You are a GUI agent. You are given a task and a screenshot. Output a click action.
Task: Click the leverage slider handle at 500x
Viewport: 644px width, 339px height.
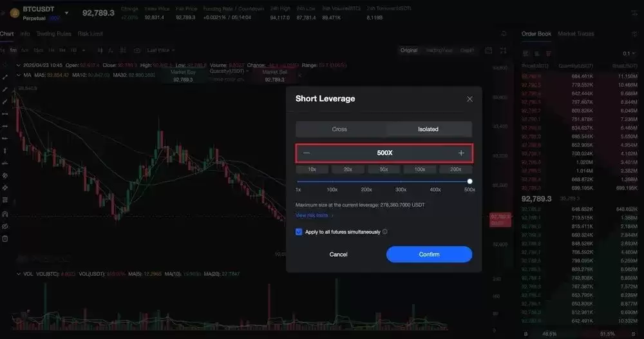coord(469,181)
